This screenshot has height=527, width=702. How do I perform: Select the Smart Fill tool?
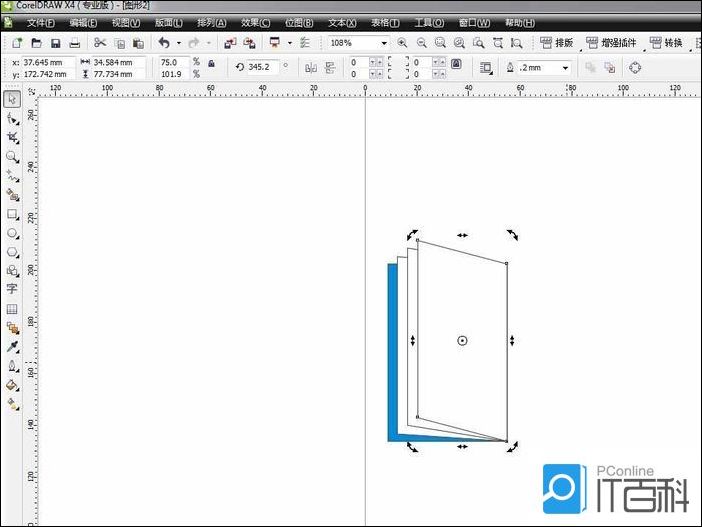pyautogui.click(x=12, y=195)
